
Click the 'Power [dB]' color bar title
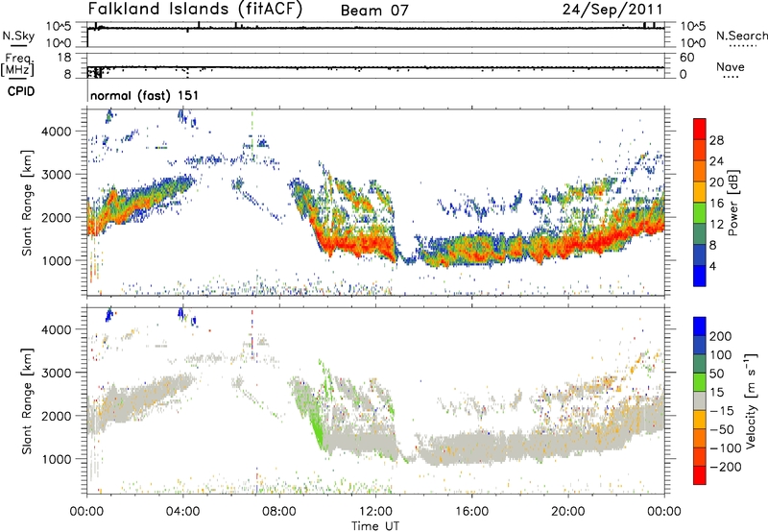tap(733, 203)
